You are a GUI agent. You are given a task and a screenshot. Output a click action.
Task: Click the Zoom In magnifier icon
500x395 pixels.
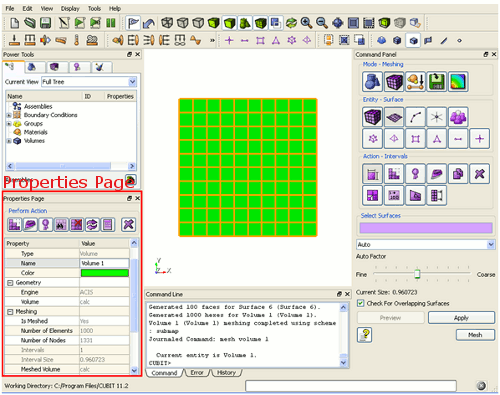tap(306, 23)
